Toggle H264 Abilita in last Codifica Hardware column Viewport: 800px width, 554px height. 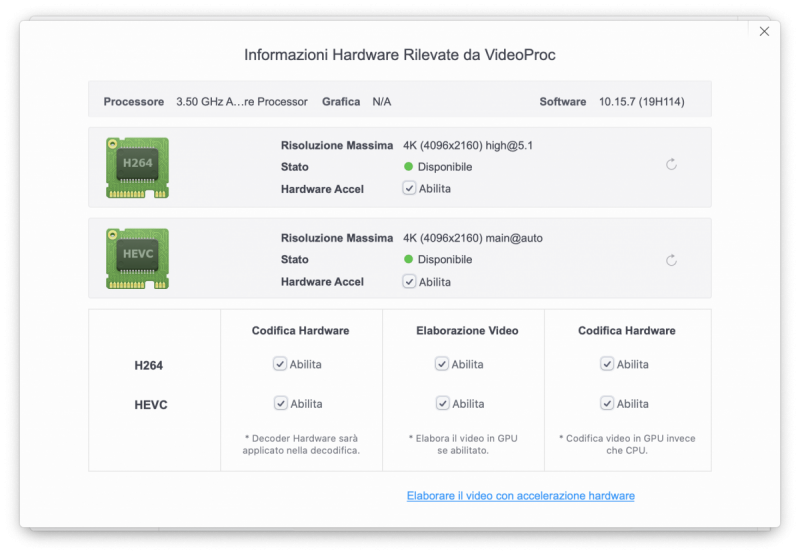[607, 364]
